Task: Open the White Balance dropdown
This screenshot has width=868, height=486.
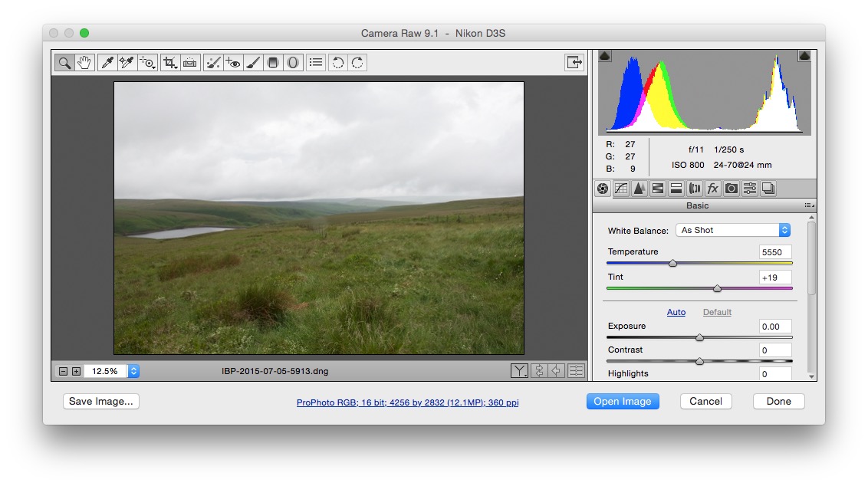Action: [734, 230]
